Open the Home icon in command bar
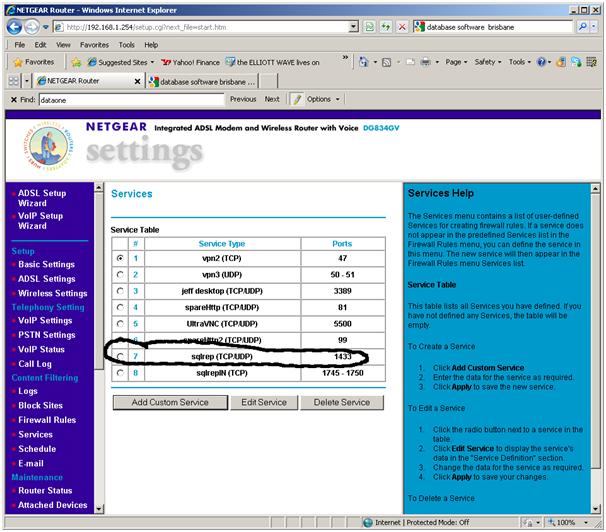This screenshot has width=606, height=532. point(363,62)
